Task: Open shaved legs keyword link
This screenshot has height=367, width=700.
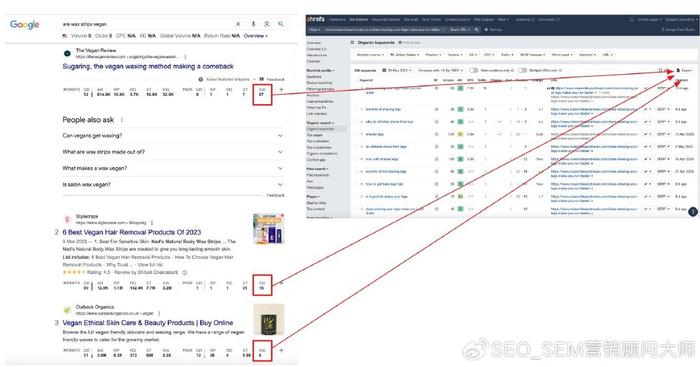Action: point(374,134)
